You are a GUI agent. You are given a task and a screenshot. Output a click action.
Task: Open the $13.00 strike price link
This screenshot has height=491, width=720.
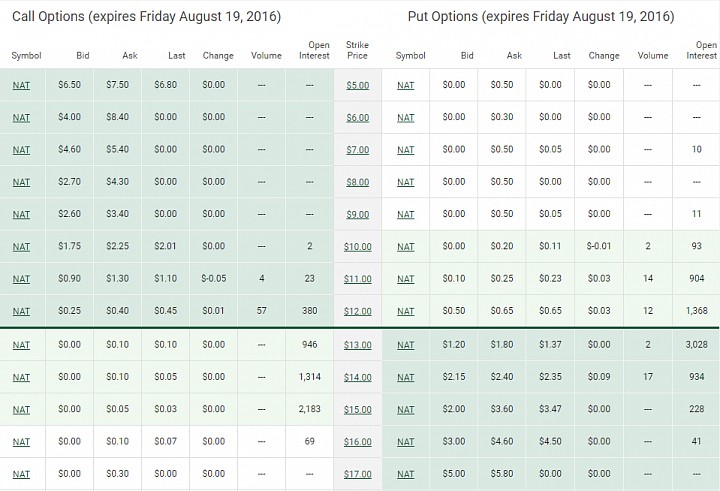tap(357, 345)
